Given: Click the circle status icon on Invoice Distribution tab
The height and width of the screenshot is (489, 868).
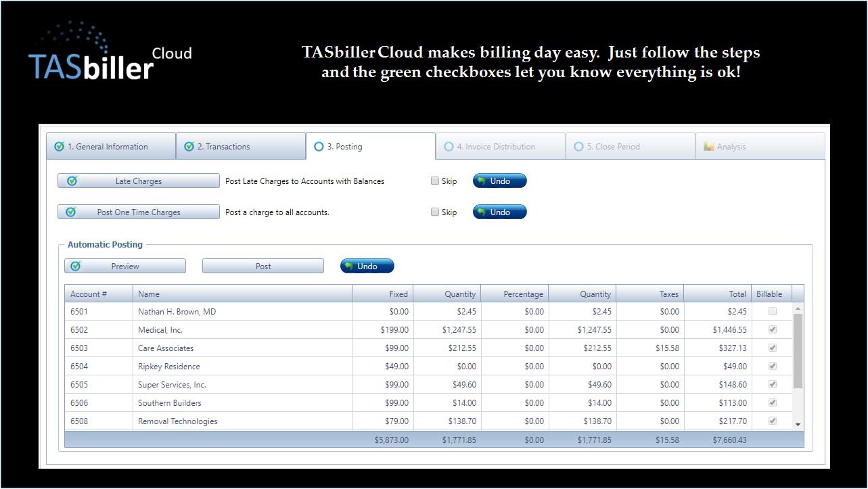Looking at the screenshot, I should coord(449,146).
